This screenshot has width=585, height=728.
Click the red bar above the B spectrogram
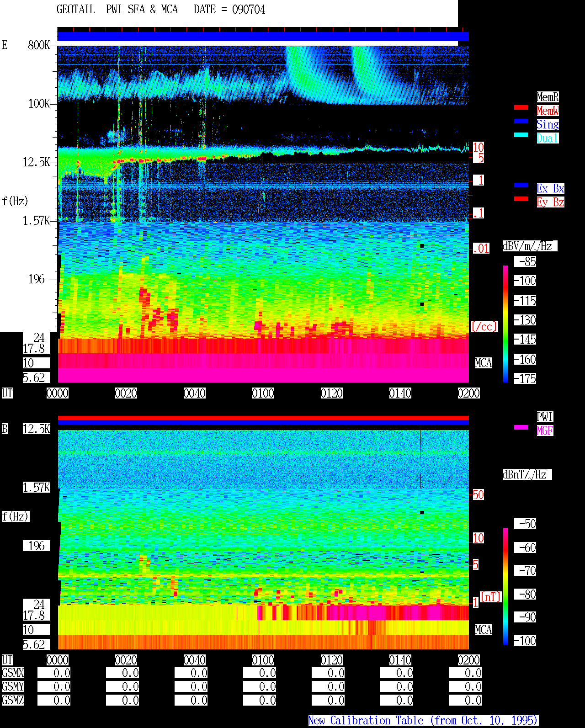coord(263,418)
